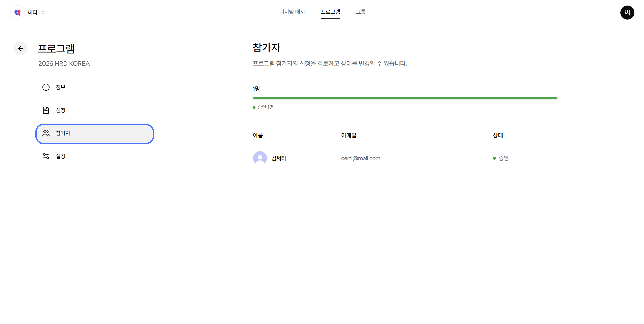Click the 2026 HRD KOREA program name
This screenshot has height=324, width=644.
[64, 64]
